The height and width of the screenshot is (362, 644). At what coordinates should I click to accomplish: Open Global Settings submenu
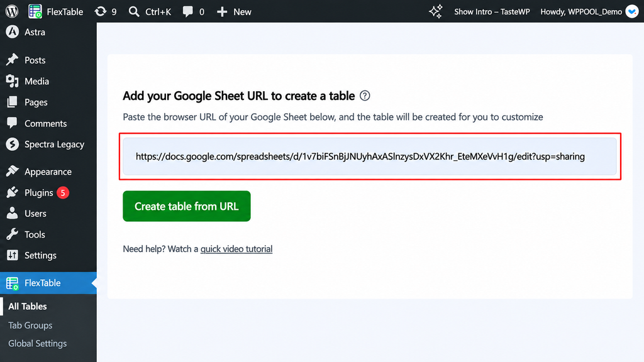(x=37, y=343)
